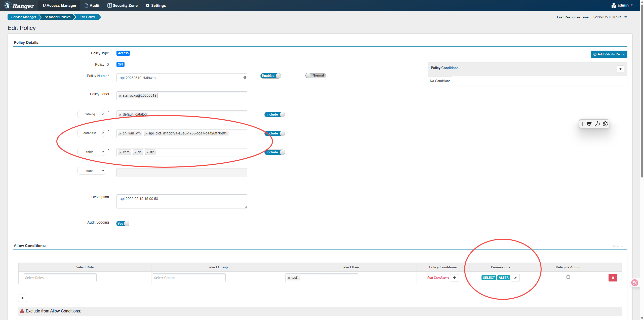Open IME settings gear icon

click(605, 124)
